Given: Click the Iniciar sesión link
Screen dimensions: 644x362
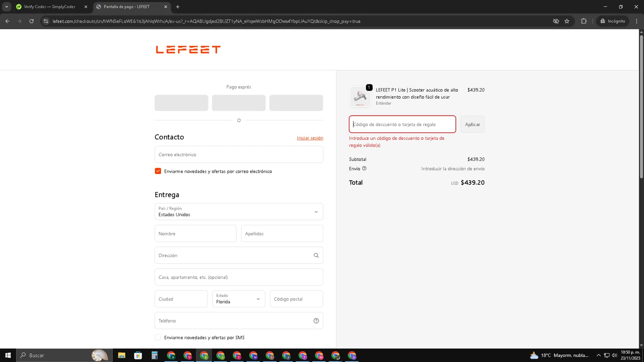Looking at the screenshot, I should [x=310, y=138].
